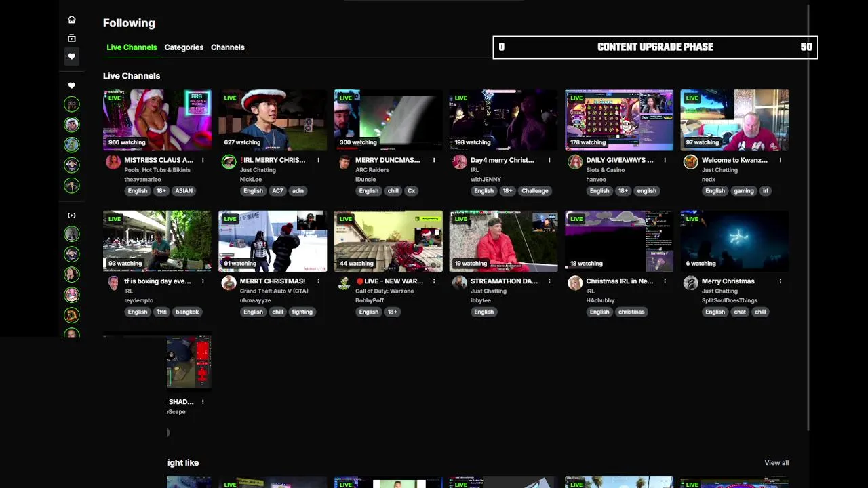Open more options for DAILY GIVEAWAYS stream
868x488 pixels.
coord(665,160)
